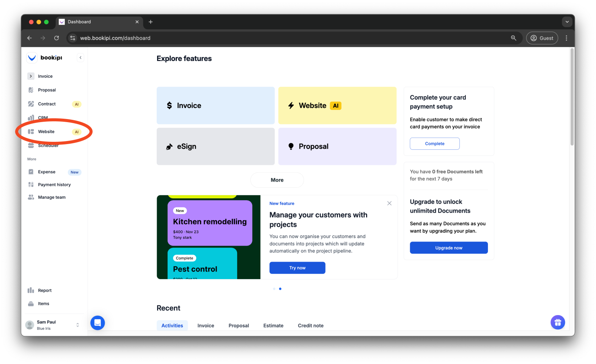Click the New badge beside Expense
Image resolution: width=596 pixels, height=364 pixels.
point(74,172)
